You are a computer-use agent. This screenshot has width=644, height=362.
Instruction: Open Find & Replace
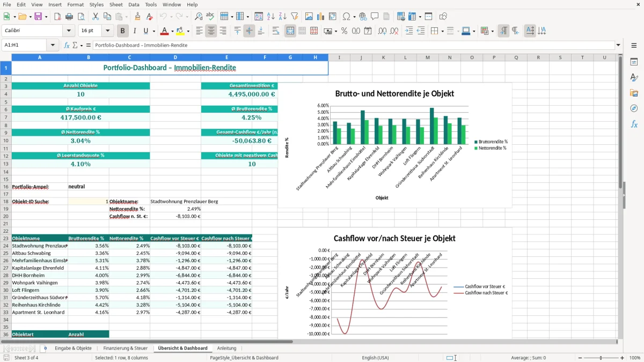click(x=199, y=17)
